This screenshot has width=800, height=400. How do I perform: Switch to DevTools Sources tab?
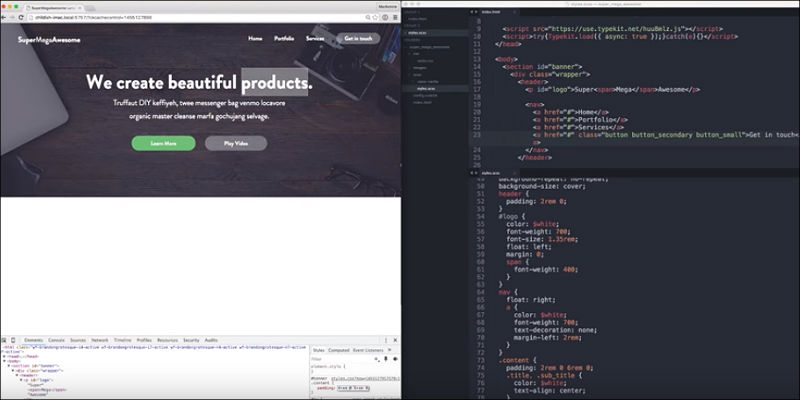(78, 340)
